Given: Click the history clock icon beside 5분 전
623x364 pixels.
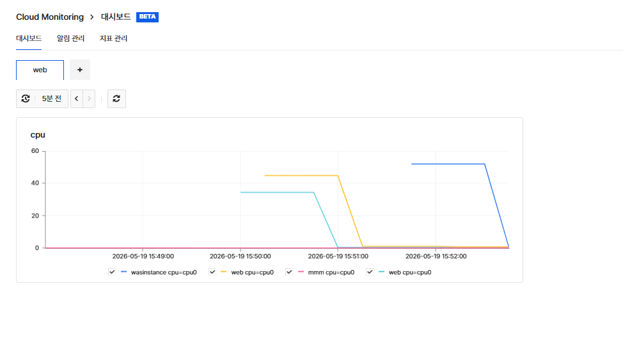Looking at the screenshot, I should 26,99.
